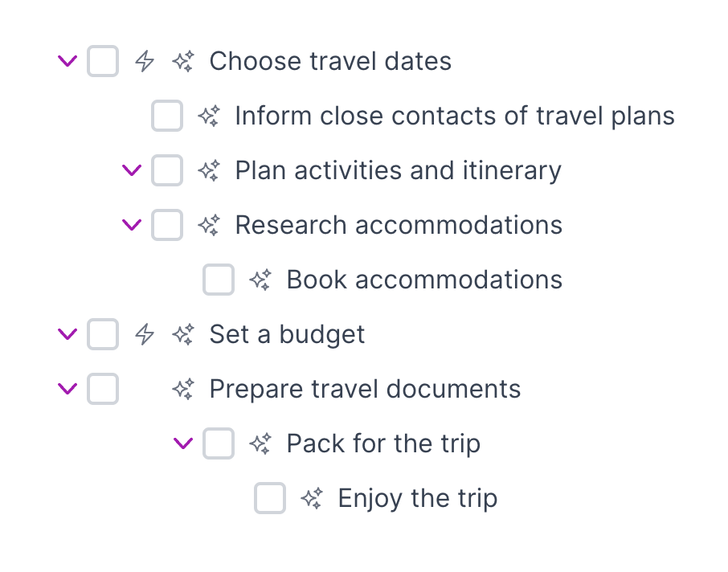The height and width of the screenshot is (572, 728).
Task: Tick the Enjoy the trip checkbox
Action: click(x=270, y=498)
